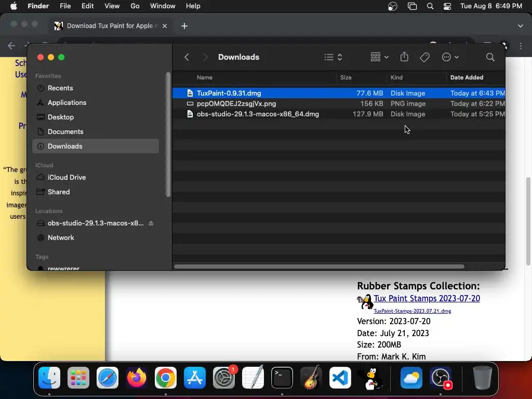Select Documents in Finder sidebar
The height and width of the screenshot is (399, 532).
tap(96, 131)
